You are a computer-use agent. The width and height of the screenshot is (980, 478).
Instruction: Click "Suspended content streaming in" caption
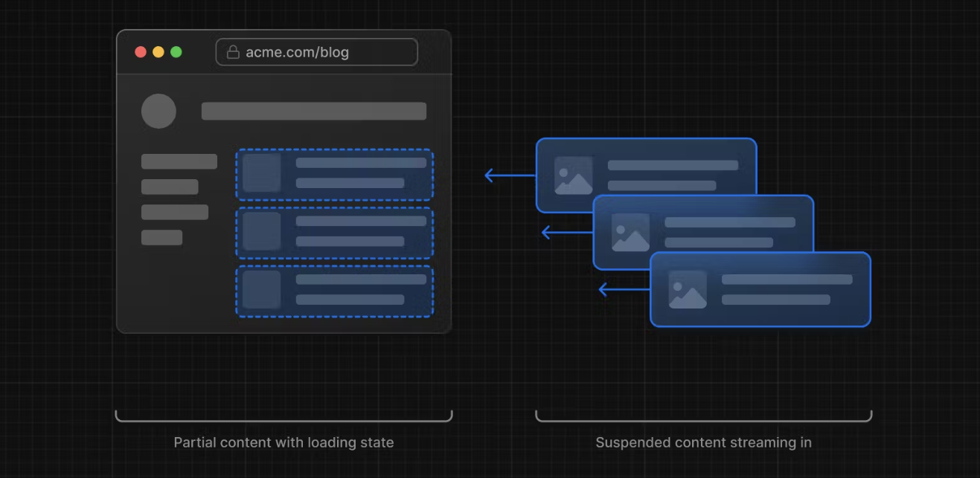(x=703, y=442)
